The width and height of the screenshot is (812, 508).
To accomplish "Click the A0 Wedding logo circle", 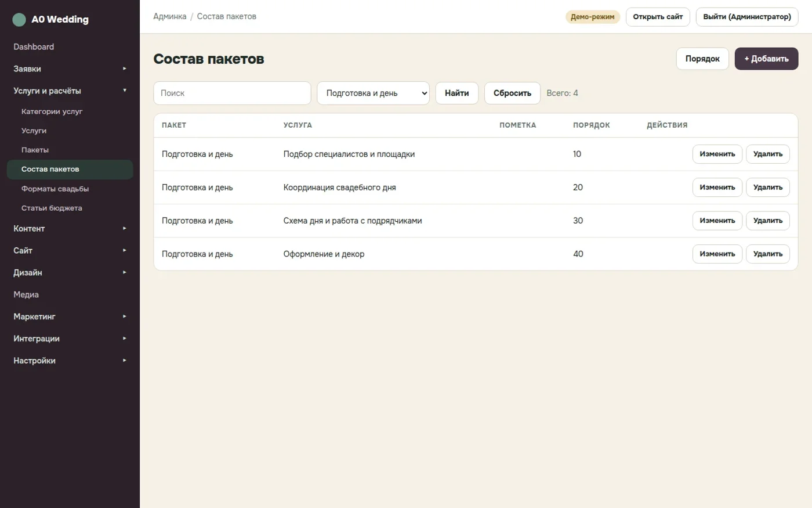I will [19, 20].
